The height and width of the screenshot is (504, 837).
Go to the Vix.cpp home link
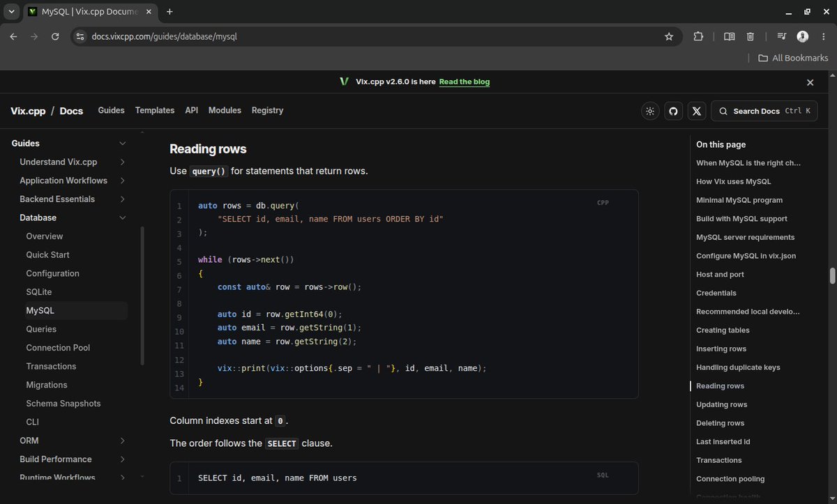(28, 111)
